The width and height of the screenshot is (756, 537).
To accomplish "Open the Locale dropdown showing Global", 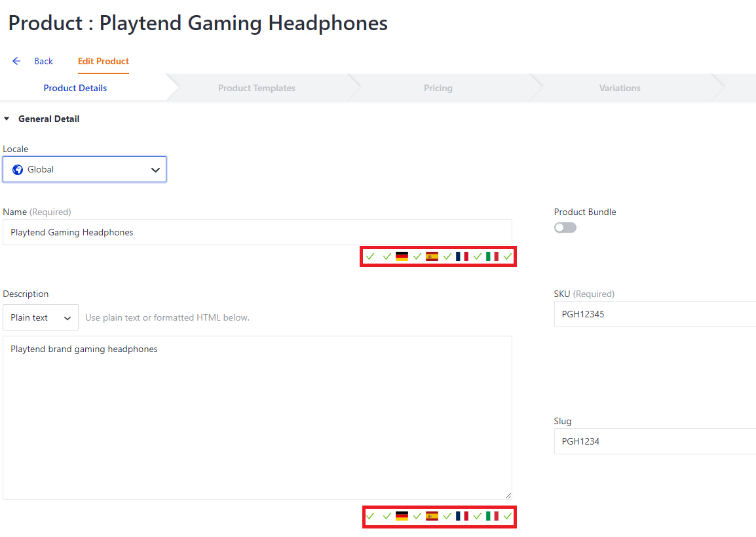I will click(85, 169).
